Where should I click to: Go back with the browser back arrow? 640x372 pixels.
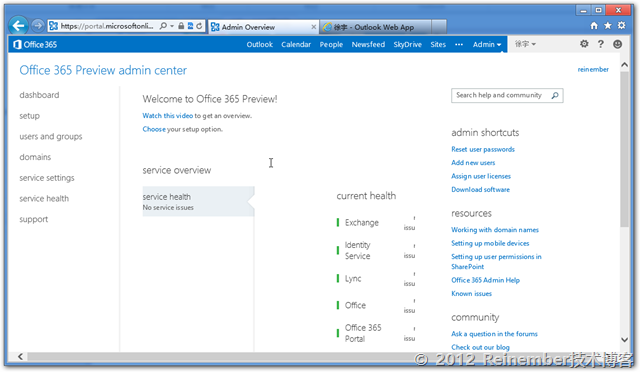(x=18, y=26)
